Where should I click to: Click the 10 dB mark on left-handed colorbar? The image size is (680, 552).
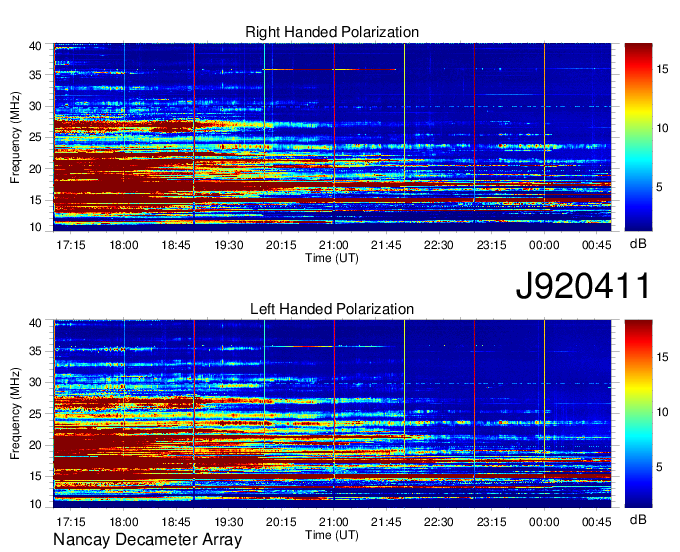pos(662,412)
